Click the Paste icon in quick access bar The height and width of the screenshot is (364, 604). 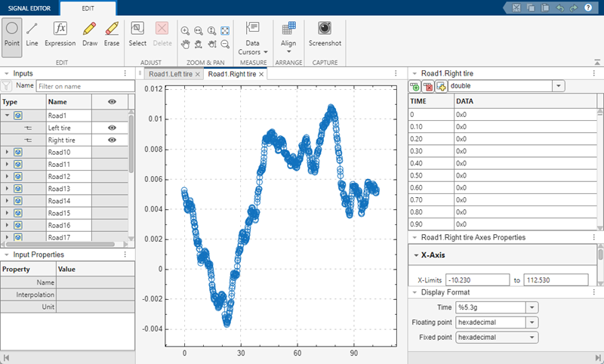click(544, 8)
